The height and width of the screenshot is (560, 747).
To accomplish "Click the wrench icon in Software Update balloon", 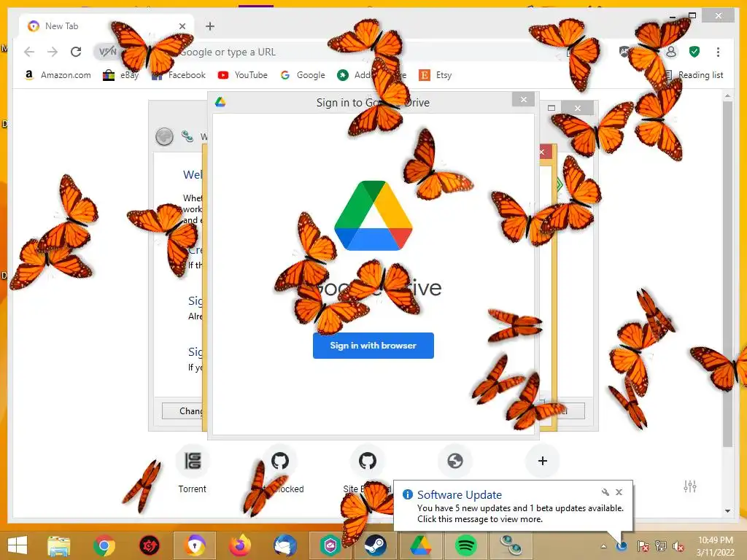I will click(x=605, y=492).
